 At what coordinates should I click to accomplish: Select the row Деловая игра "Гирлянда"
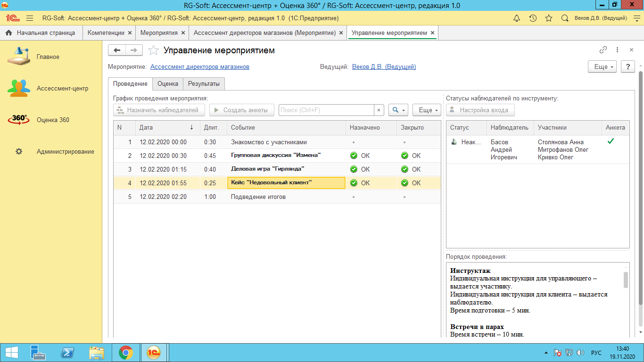(x=277, y=169)
